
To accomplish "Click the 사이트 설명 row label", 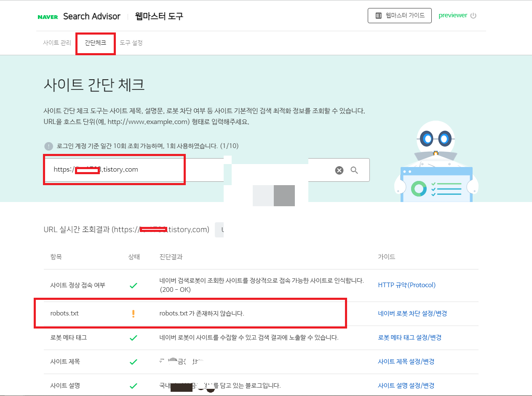I will pyautogui.click(x=65, y=386).
